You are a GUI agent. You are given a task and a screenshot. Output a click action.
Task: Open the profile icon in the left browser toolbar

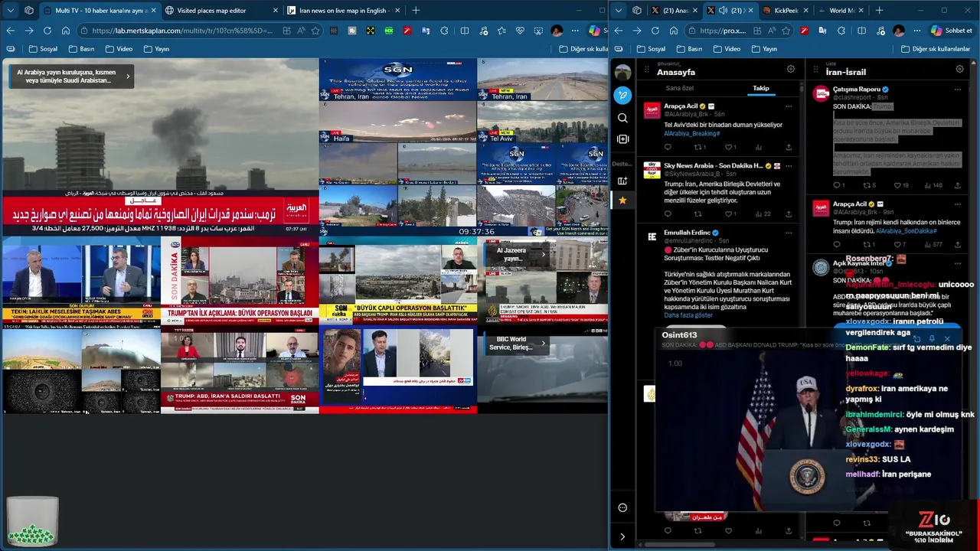(557, 31)
